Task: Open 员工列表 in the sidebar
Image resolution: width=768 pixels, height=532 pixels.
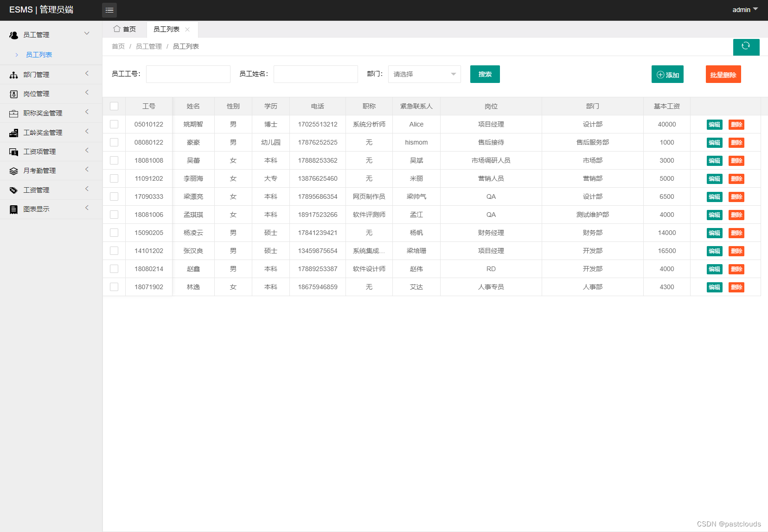Action: (39, 55)
